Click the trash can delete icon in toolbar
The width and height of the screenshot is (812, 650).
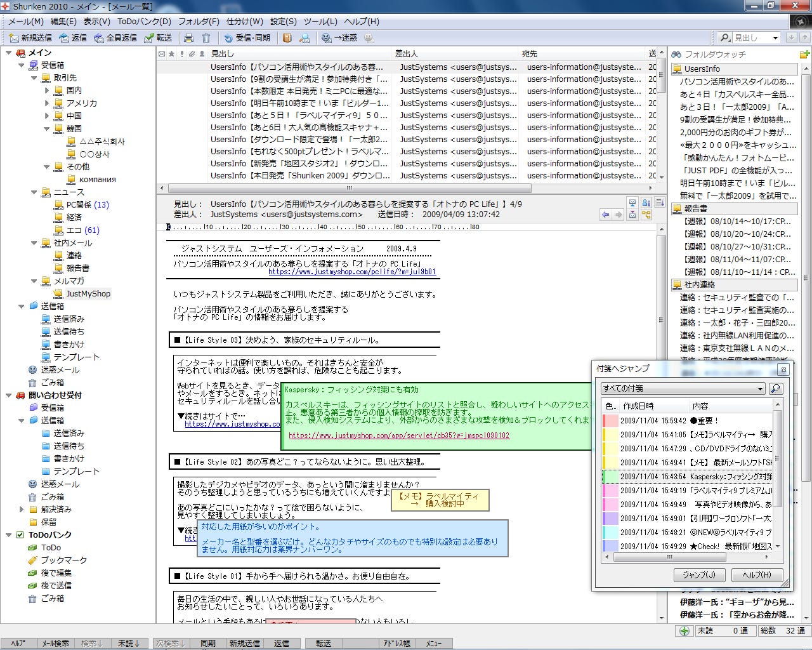[206, 38]
